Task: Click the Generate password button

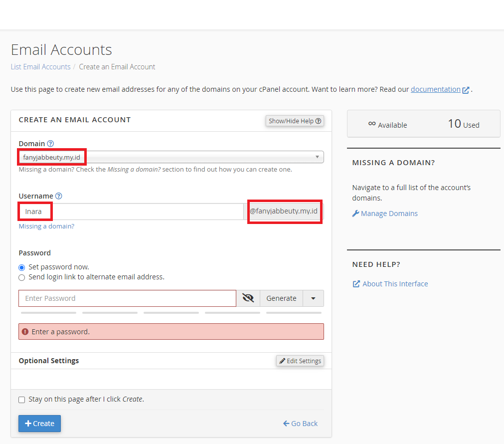Action: (281, 298)
